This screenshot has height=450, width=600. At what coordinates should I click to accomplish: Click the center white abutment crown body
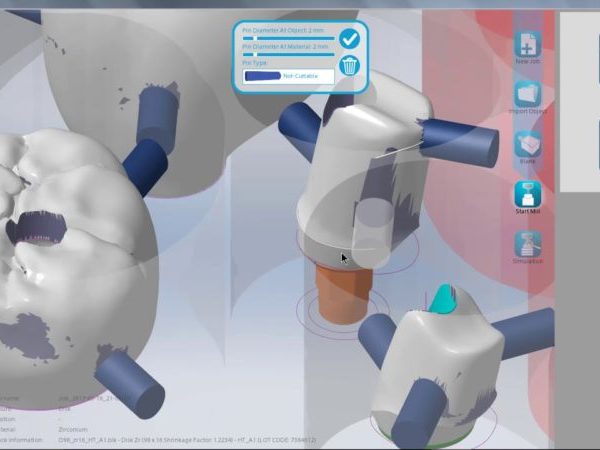(x=350, y=180)
